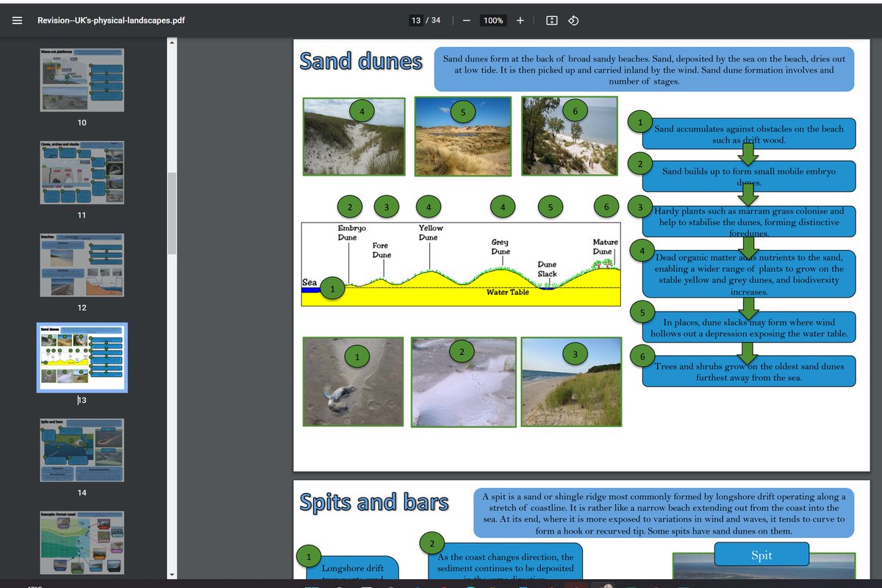Select the page 13 thumbnail in the sidebar

point(82,357)
